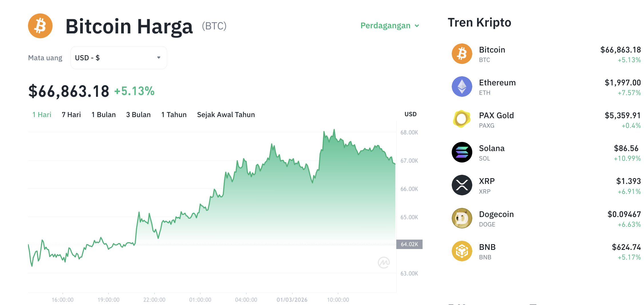Image resolution: width=644 pixels, height=305 pixels.
Task: Expand the Perdagangan dropdown menu
Action: tap(389, 25)
